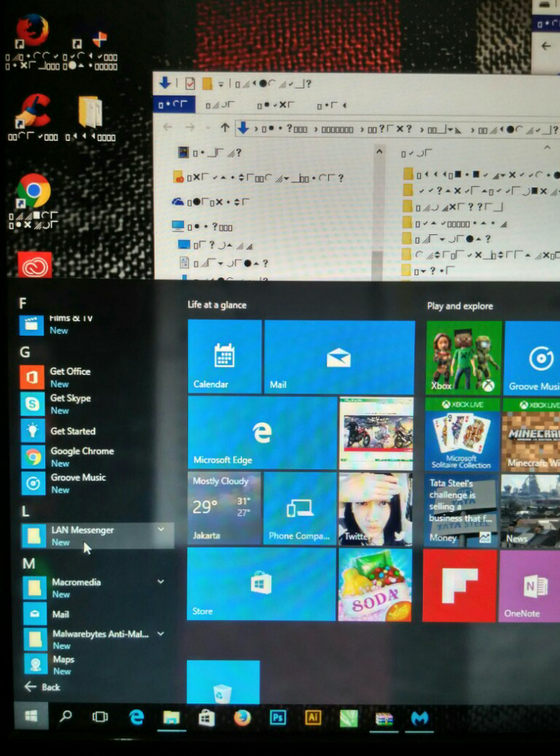This screenshot has width=560, height=756.
Task: Open the Microsoft Solitaire Collection tile
Action: coord(462,433)
